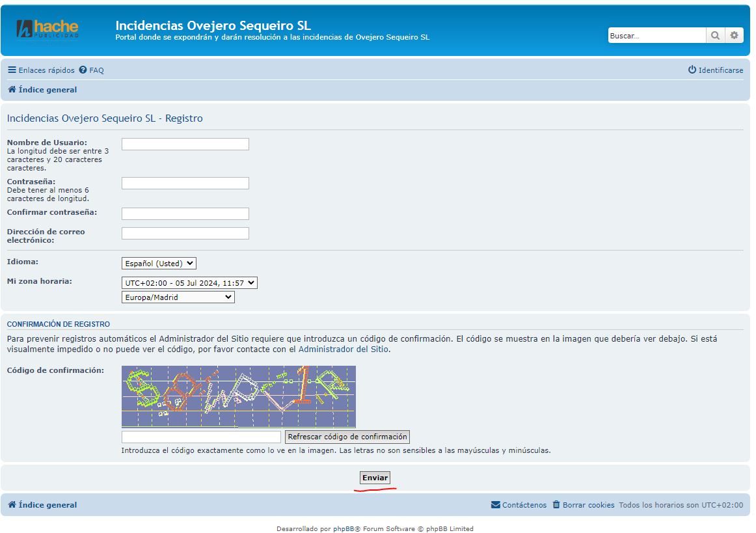Click Borrar cookies link
The height and width of the screenshot is (533, 756).
point(584,505)
